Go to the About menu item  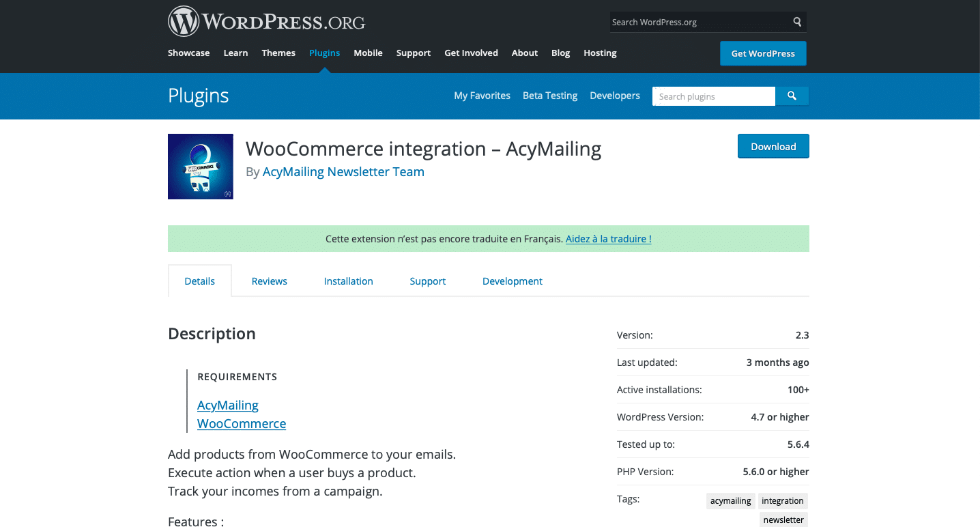pyautogui.click(x=525, y=53)
